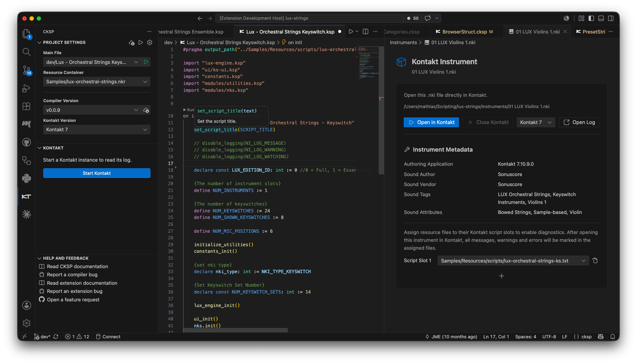
Task: Open Source Control view with 13 changes
Action: pos(27,70)
